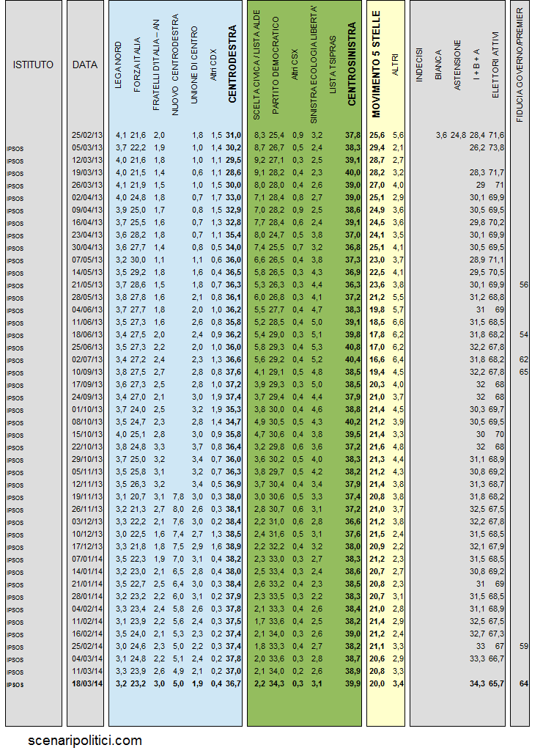Select the FIDUCIA GOVERNO/PREMIER column header
This screenshot has height=756, width=543.
[x=520, y=65]
